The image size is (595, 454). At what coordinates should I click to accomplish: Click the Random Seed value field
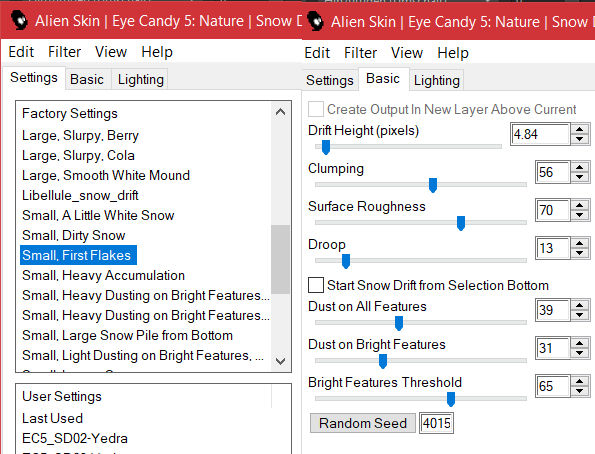pyautogui.click(x=436, y=423)
